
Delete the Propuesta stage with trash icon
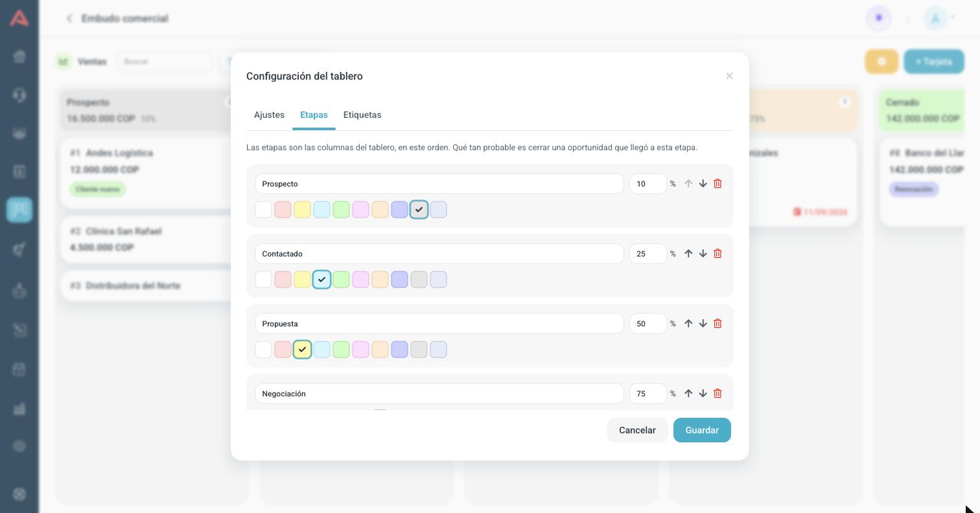point(717,323)
